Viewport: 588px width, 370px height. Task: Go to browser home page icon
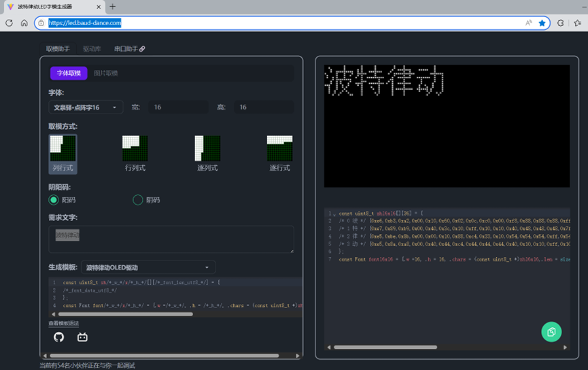pos(24,23)
